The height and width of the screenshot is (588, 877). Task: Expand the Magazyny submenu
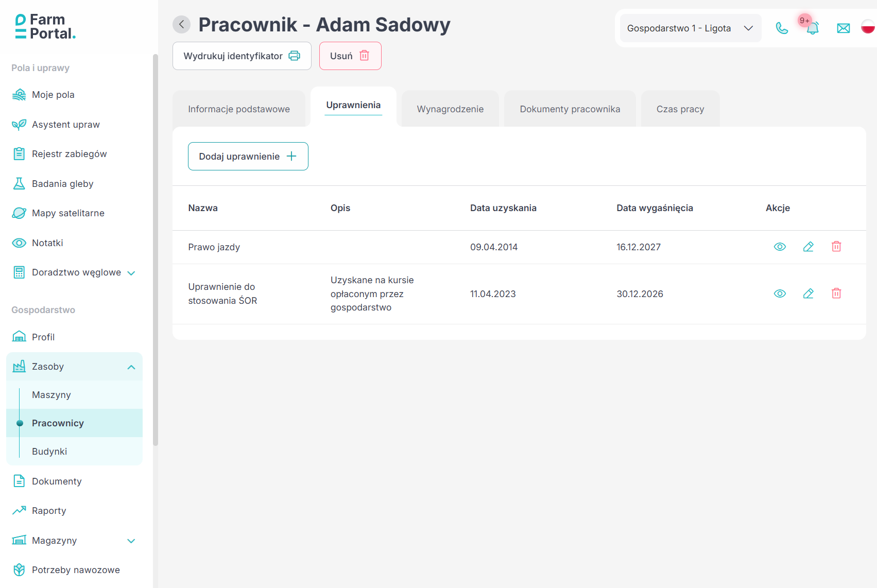click(131, 541)
